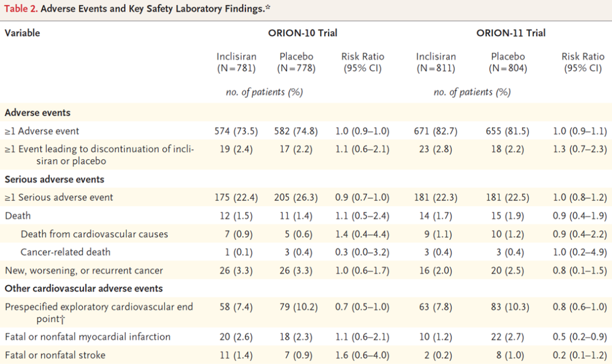The image size is (612, 364).
Task: Click New, worsening, or recurrent cancer row
Action: tap(84, 270)
